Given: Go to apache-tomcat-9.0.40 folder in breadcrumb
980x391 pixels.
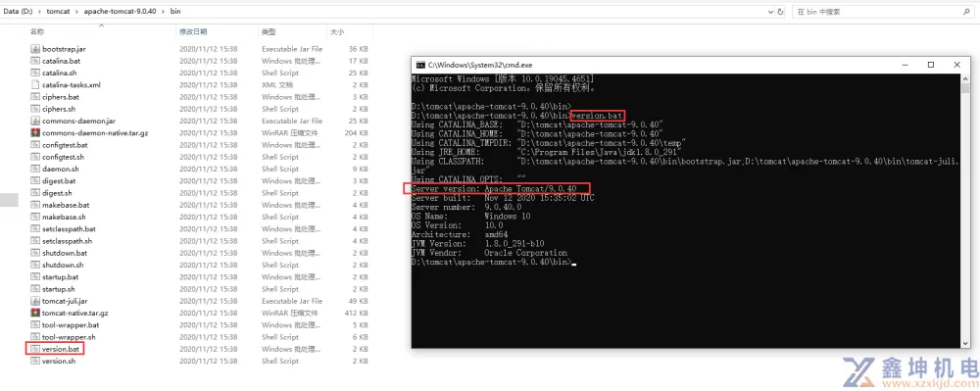Looking at the screenshot, I should pyautogui.click(x=121, y=11).
